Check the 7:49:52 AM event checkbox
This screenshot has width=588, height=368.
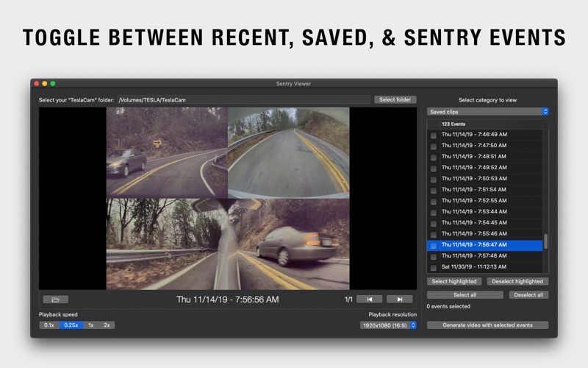tap(434, 169)
